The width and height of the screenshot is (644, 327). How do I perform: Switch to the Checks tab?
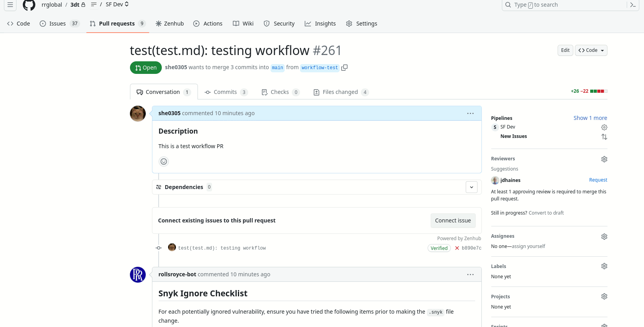click(x=280, y=92)
